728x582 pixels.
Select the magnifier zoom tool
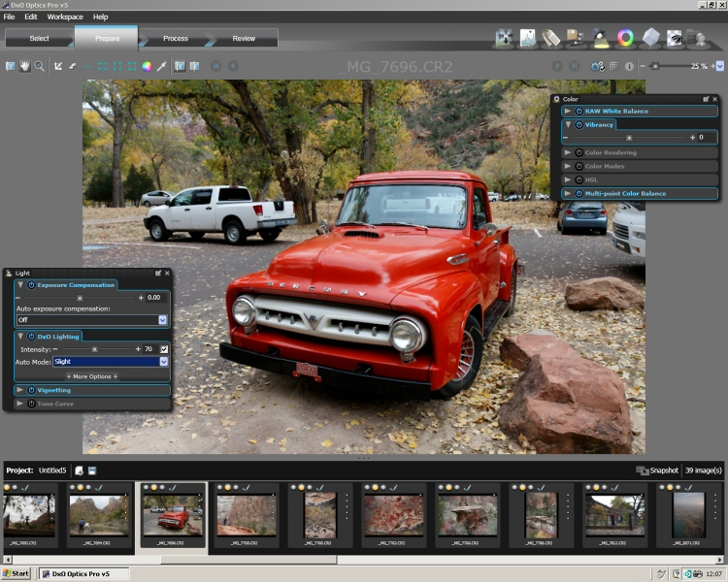click(40, 66)
